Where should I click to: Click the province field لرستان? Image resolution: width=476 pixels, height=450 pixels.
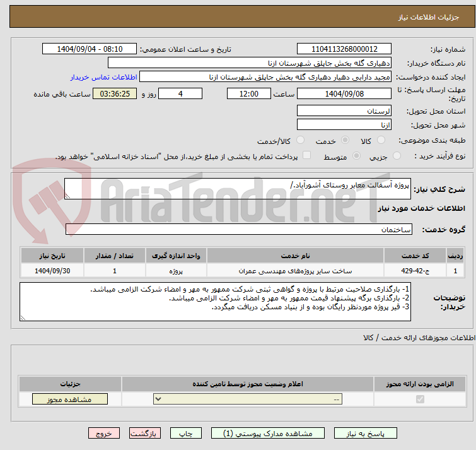344,110
